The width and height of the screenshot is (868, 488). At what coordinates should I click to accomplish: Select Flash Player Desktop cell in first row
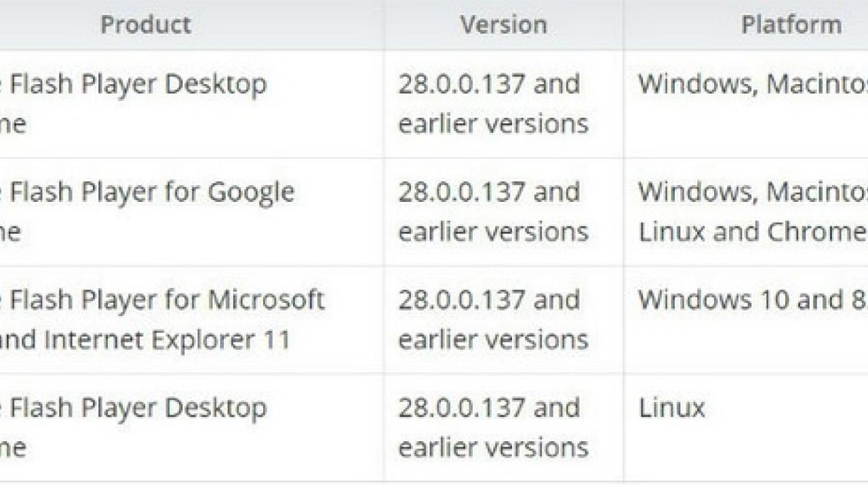pyautogui.click(x=192, y=104)
